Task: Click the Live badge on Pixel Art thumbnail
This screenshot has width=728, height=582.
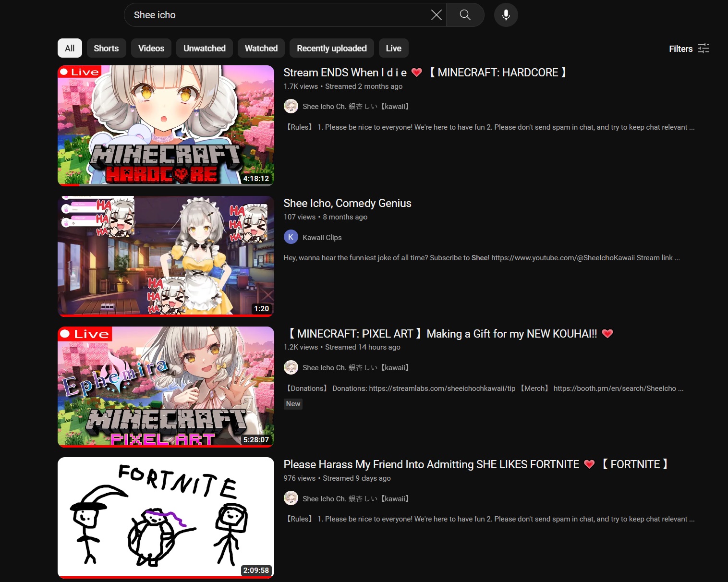Action: click(x=85, y=334)
